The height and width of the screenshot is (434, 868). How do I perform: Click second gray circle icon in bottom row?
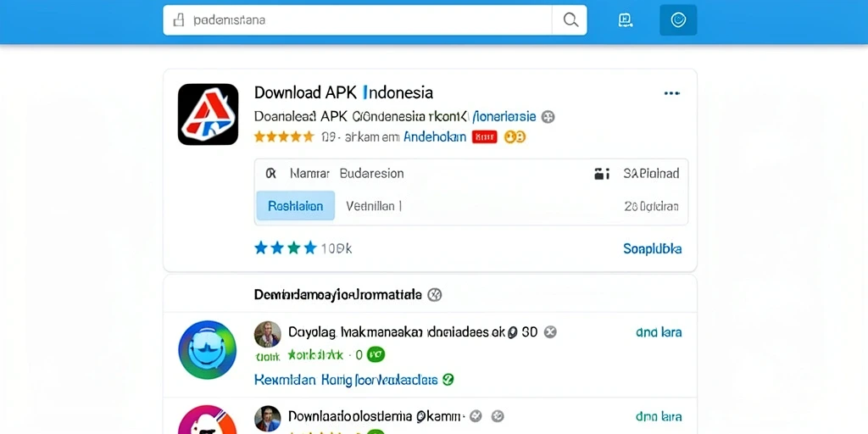pyautogui.click(x=498, y=416)
